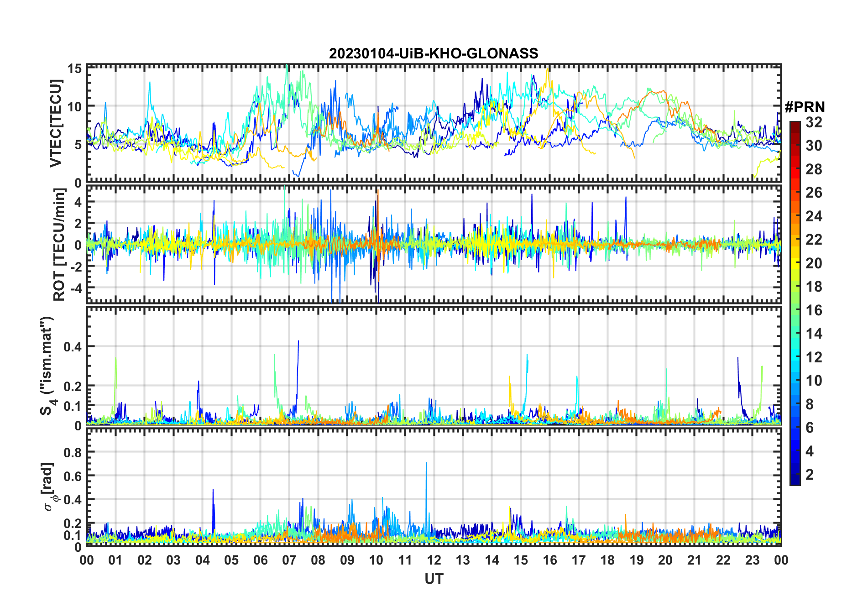Viewport: 868px width, 607px height.
Task: Click the plot title "20230104-UiB-KHO-GLONASS"
Action: coord(434,54)
